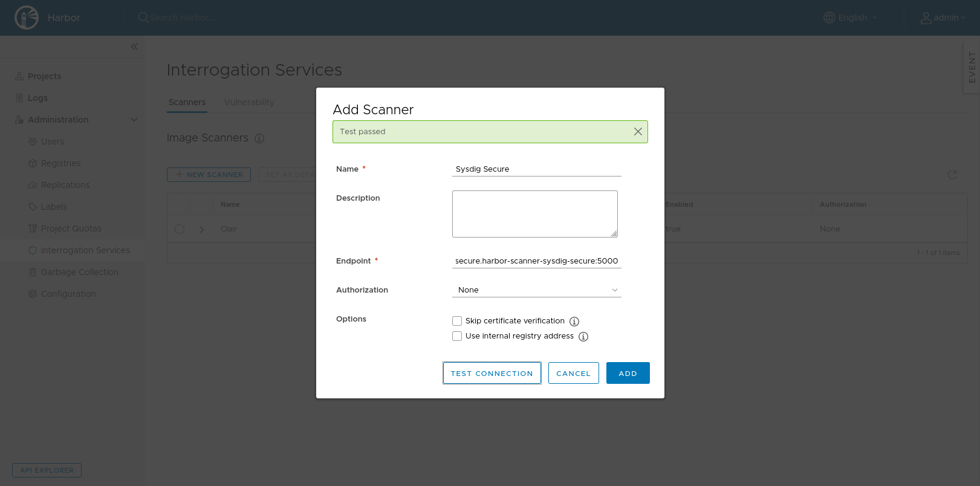Click the Replications icon in sidebar
This screenshot has height=486, width=980.
click(33, 185)
